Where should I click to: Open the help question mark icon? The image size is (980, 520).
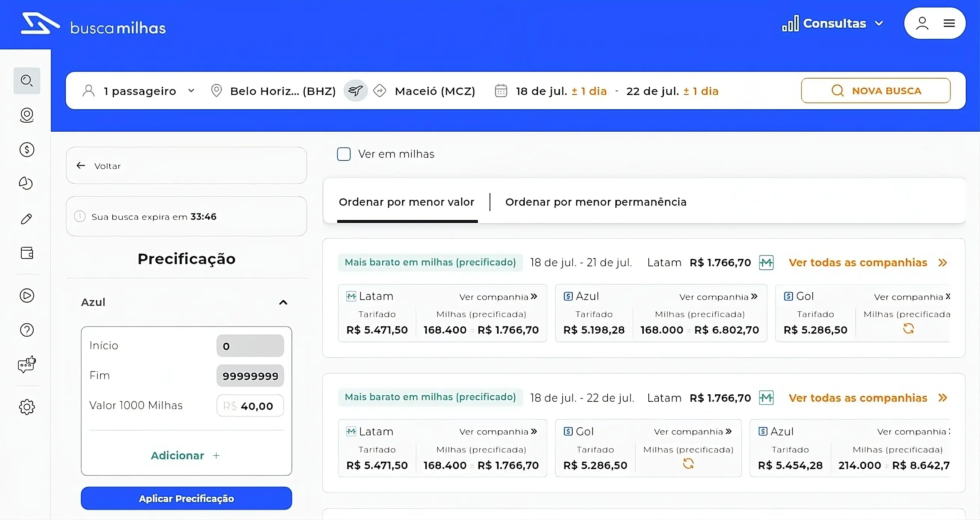tap(27, 330)
